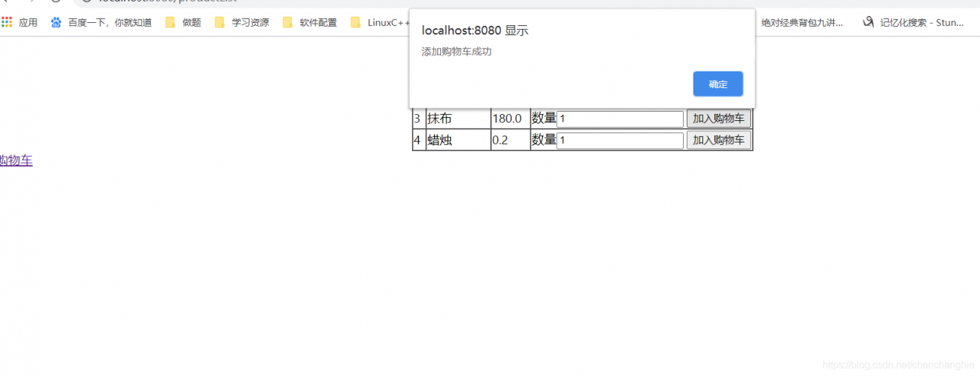Open the 记忆化搜索 bookmark
The height and width of the screenshot is (376, 980).
click(913, 22)
